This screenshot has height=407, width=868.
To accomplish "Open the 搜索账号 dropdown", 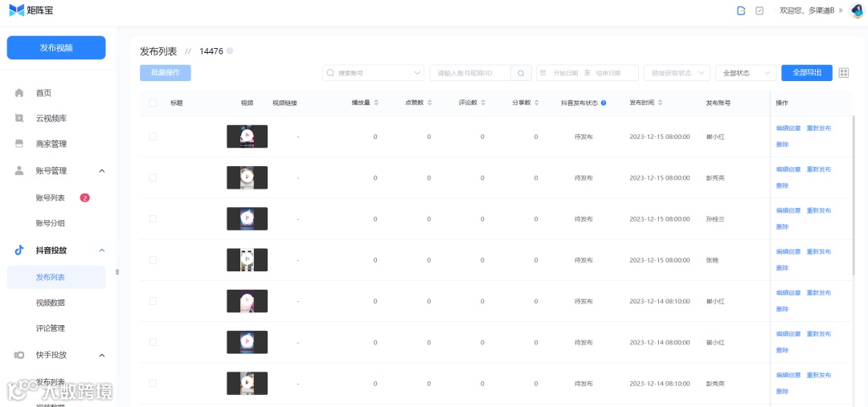I will [x=373, y=73].
